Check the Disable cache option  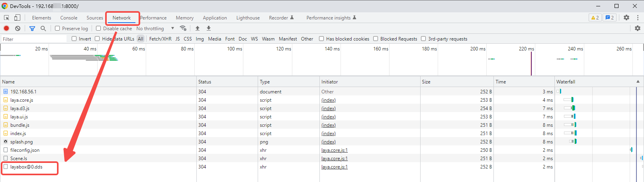[98, 28]
